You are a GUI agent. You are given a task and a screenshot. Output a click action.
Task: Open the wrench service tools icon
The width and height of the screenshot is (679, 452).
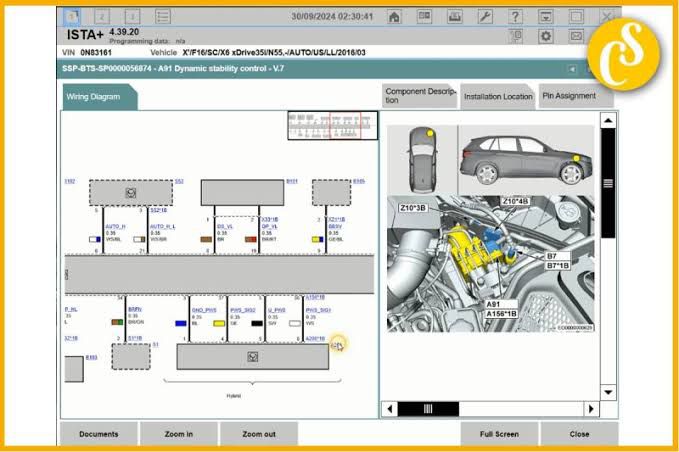(x=485, y=17)
